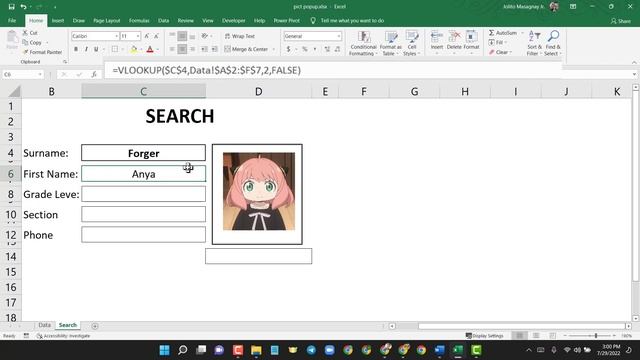Switch to the Developer tab
The width and height of the screenshot is (640, 360).
(233, 20)
